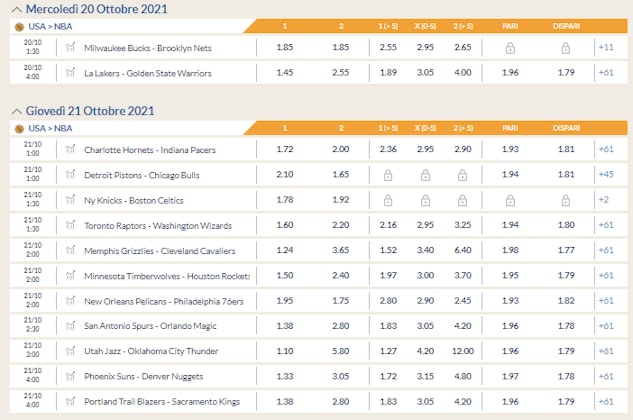This screenshot has width=633, height=420.
Task: Bet 2.55 on Golden State Warriors win
Action: click(341, 73)
